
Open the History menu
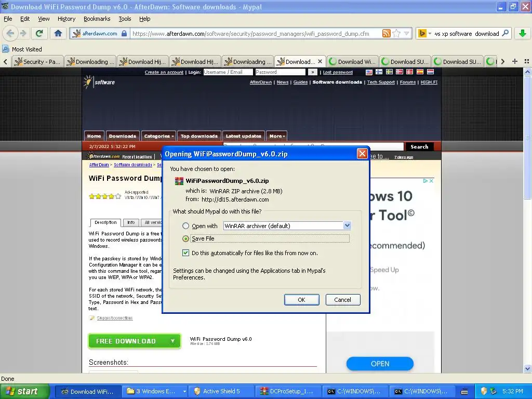66,19
